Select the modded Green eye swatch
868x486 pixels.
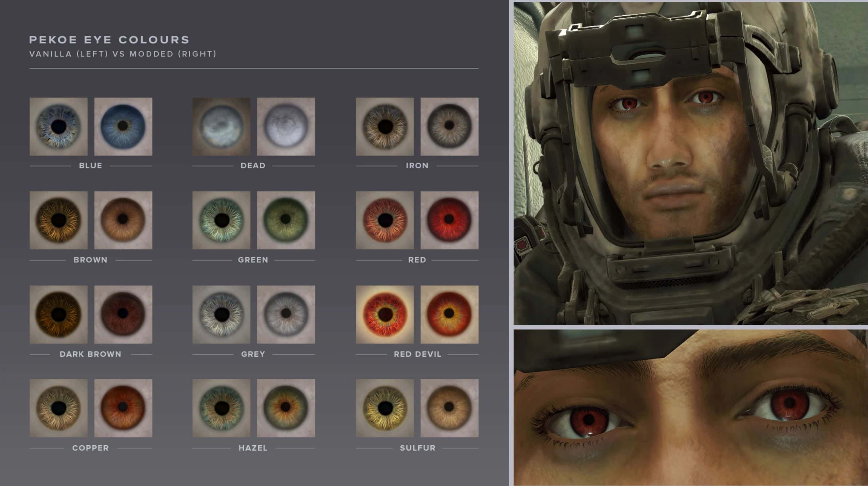286,220
